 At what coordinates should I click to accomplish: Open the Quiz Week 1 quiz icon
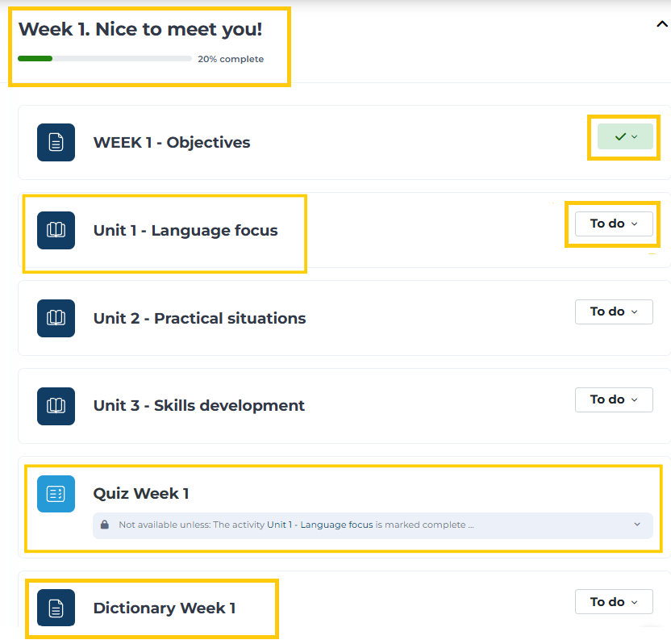pos(56,494)
